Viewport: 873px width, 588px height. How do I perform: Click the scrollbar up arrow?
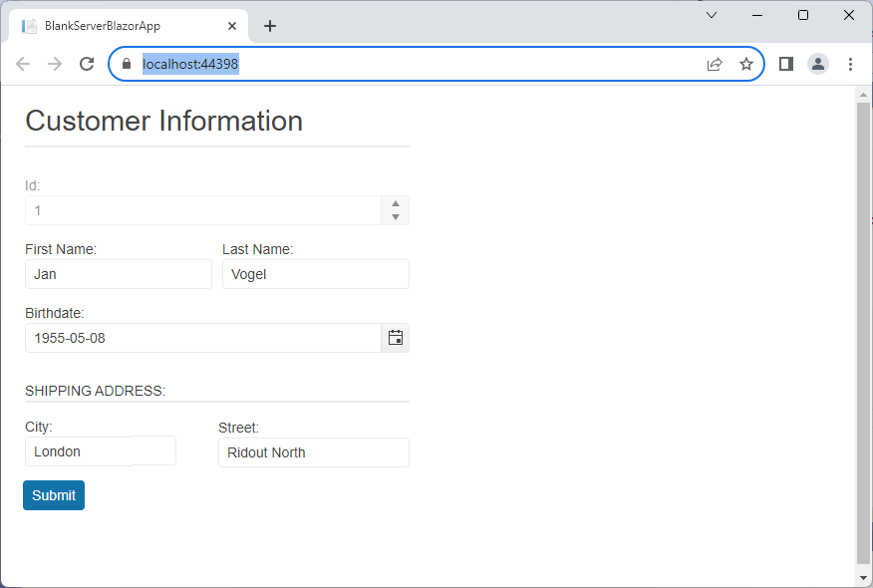click(x=864, y=96)
